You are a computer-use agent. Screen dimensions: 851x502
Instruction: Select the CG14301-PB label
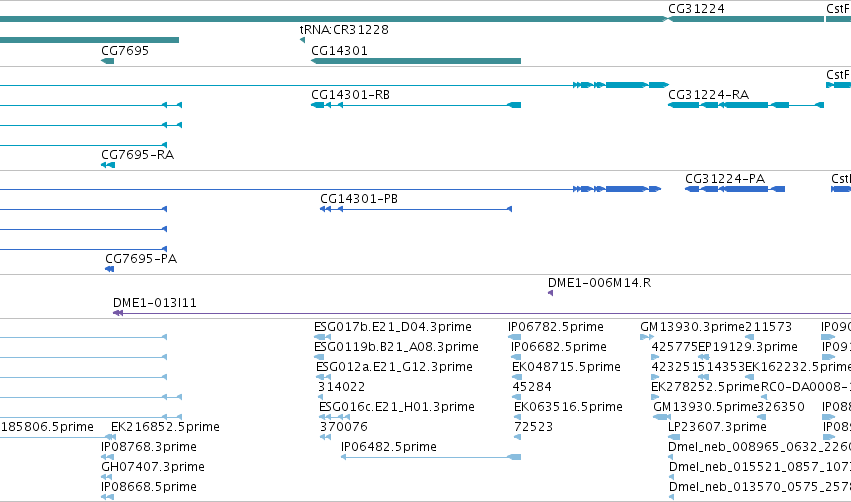[x=359, y=199]
